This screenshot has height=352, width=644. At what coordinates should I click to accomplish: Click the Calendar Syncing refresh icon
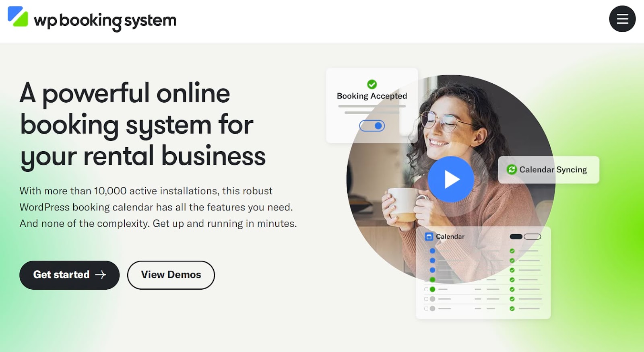click(x=512, y=169)
